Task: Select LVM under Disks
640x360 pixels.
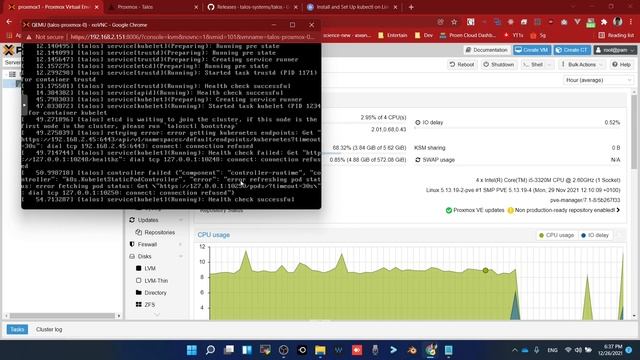Action: tap(150, 269)
